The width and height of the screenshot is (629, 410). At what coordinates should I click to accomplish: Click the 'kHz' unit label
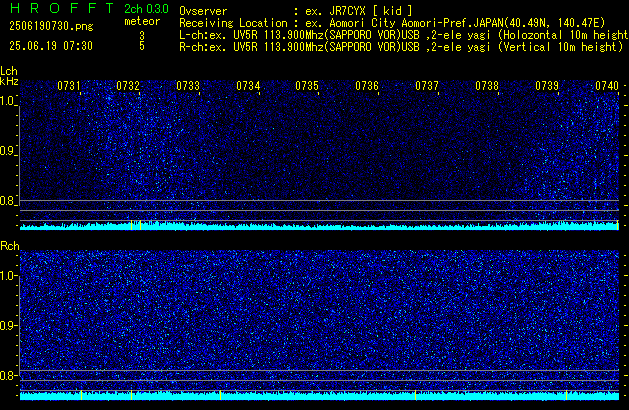coord(9,81)
